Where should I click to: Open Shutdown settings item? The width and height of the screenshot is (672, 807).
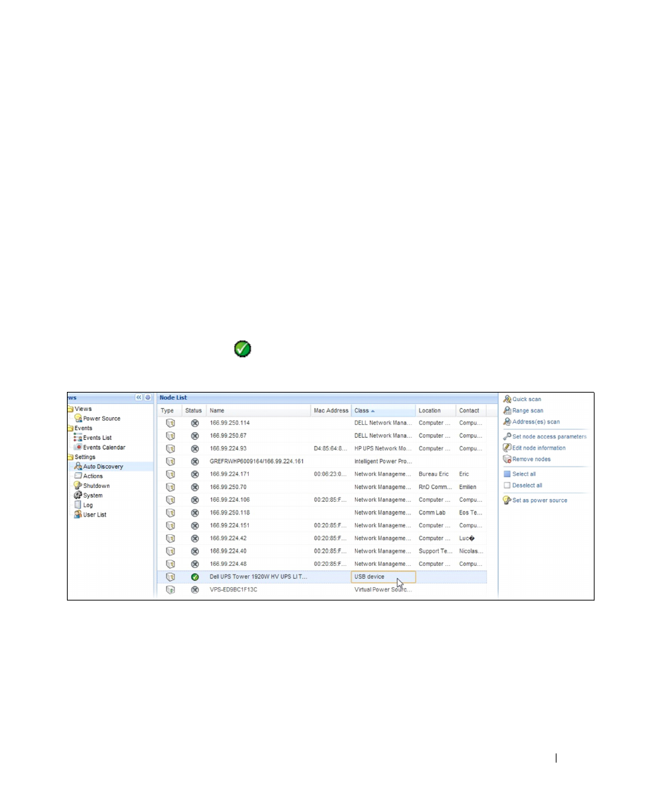coord(97,486)
